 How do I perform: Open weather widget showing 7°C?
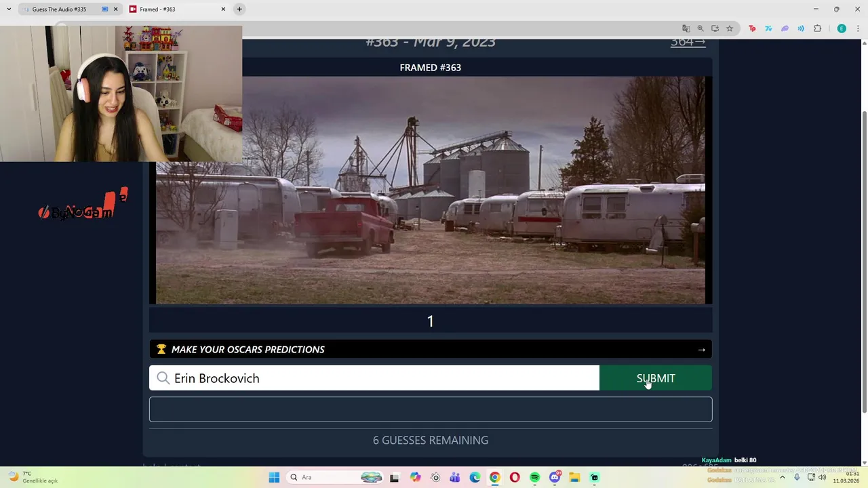pos(34,477)
